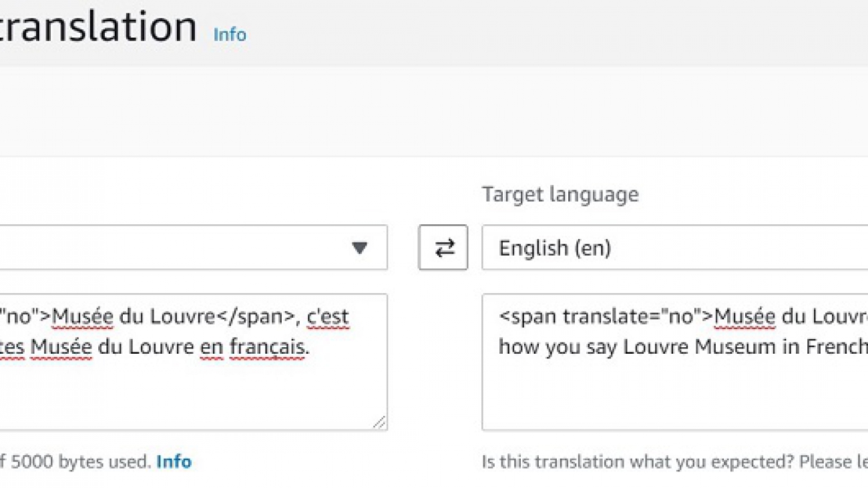The height and width of the screenshot is (488, 868).
Task: Click "Is this translation what you expected?" text
Action: [x=637, y=462]
